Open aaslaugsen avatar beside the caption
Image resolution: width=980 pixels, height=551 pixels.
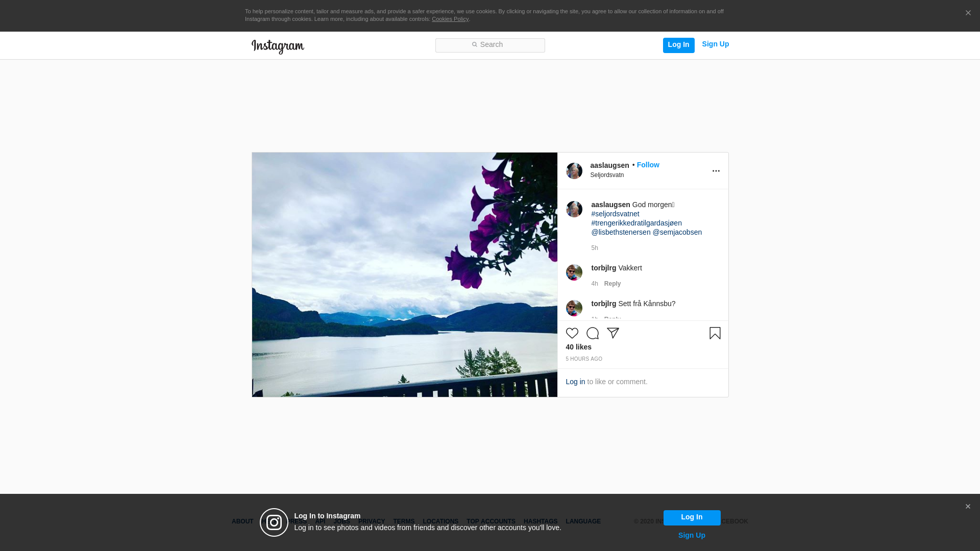click(574, 209)
